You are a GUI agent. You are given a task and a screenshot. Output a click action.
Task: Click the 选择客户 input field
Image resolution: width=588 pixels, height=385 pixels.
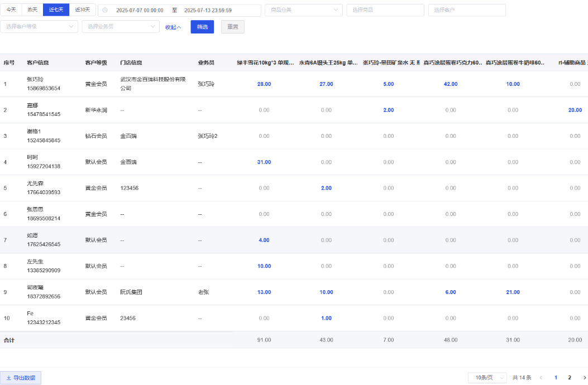click(x=467, y=10)
